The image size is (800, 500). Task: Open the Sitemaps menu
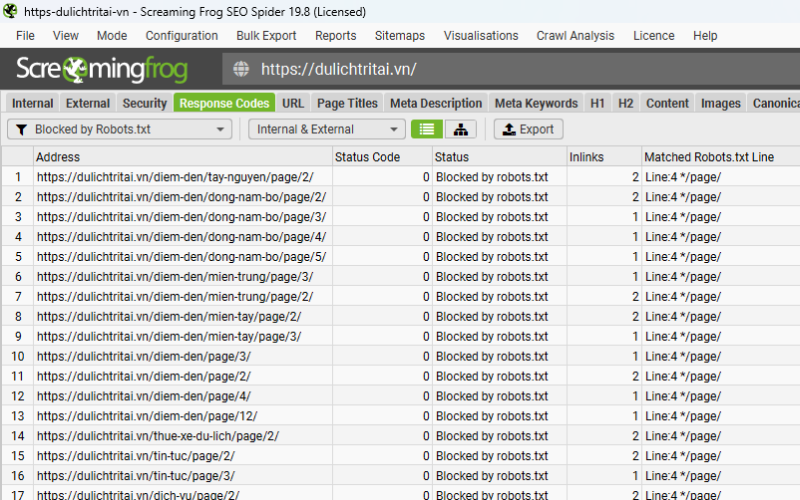tap(400, 36)
